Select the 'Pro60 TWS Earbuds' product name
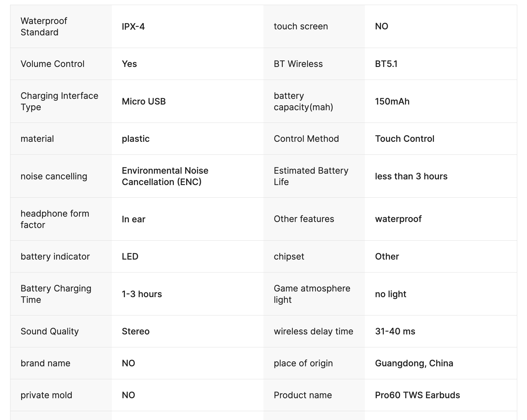527x420 pixels. [417, 395]
